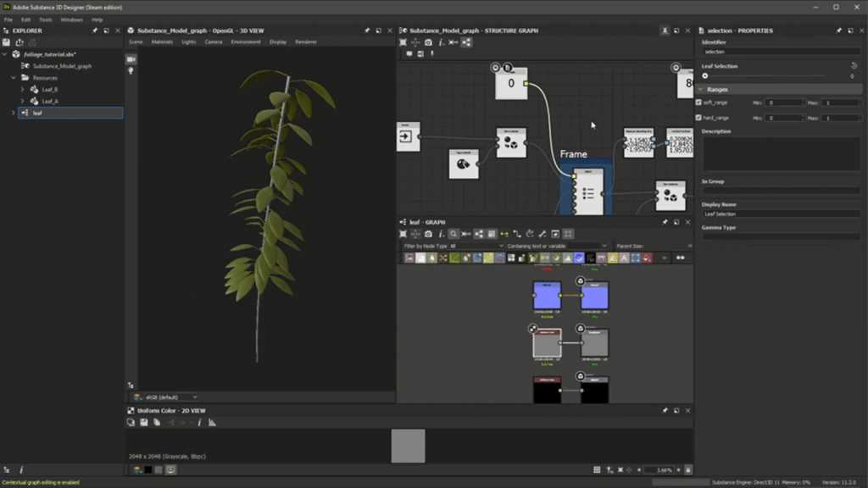868x488 pixels.
Task: Click the search icon in leaf Graph toolbar
Action: (453, 234)
